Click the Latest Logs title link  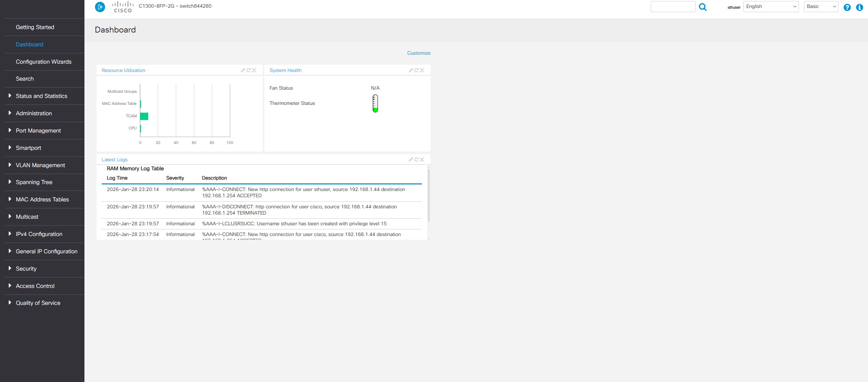point(115,160)
